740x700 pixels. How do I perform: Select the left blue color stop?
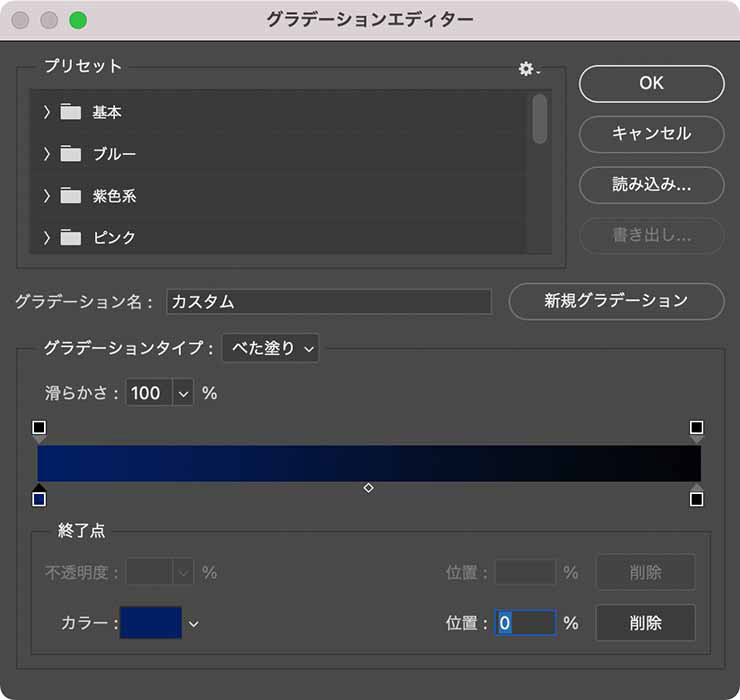click(x=39, y=498)
